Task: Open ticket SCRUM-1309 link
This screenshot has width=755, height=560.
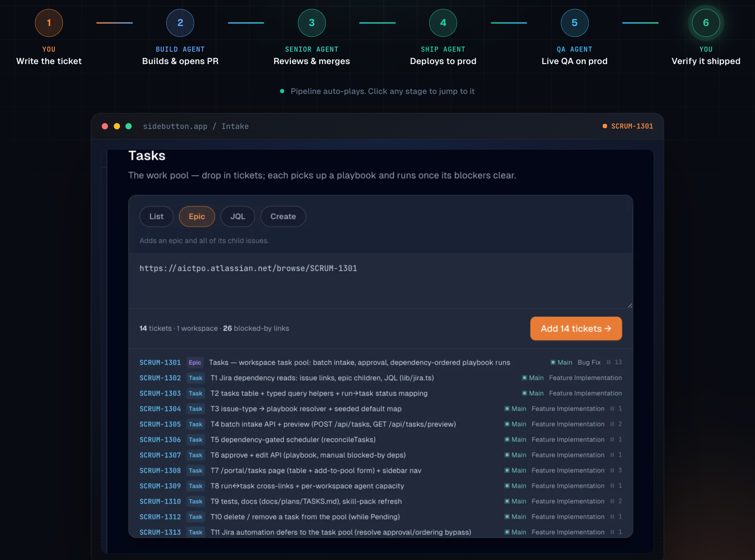Action: [x=160, y=486]
